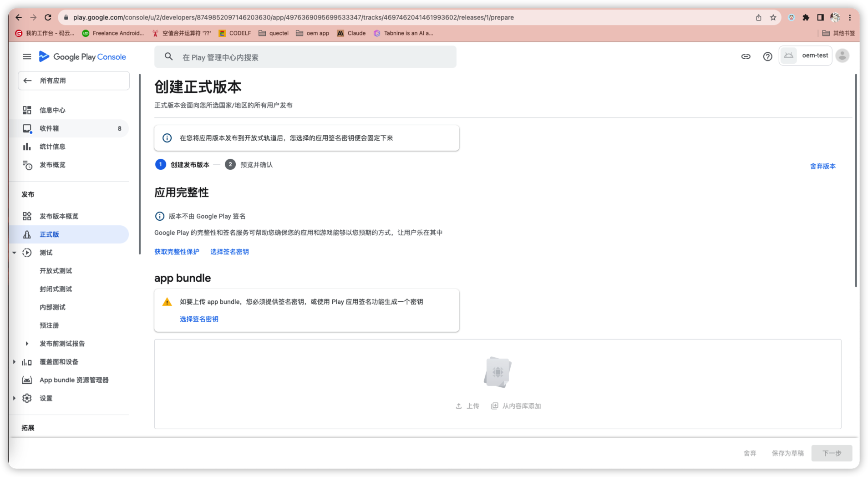Expand 发布前测试报告 arrow
The image size is (868, 477).
[x=27, y=344]
